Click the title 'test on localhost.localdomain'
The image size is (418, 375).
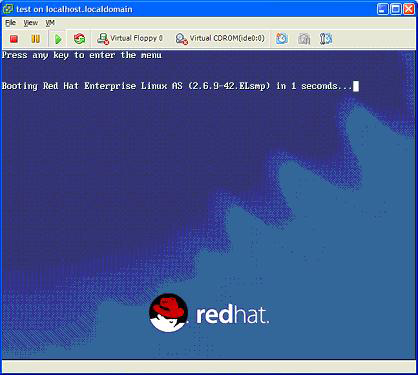[x=74, y=9]
